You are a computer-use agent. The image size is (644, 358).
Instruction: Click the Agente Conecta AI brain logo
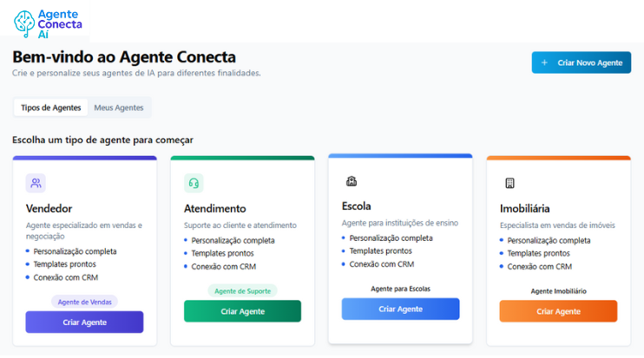[24, 23]
